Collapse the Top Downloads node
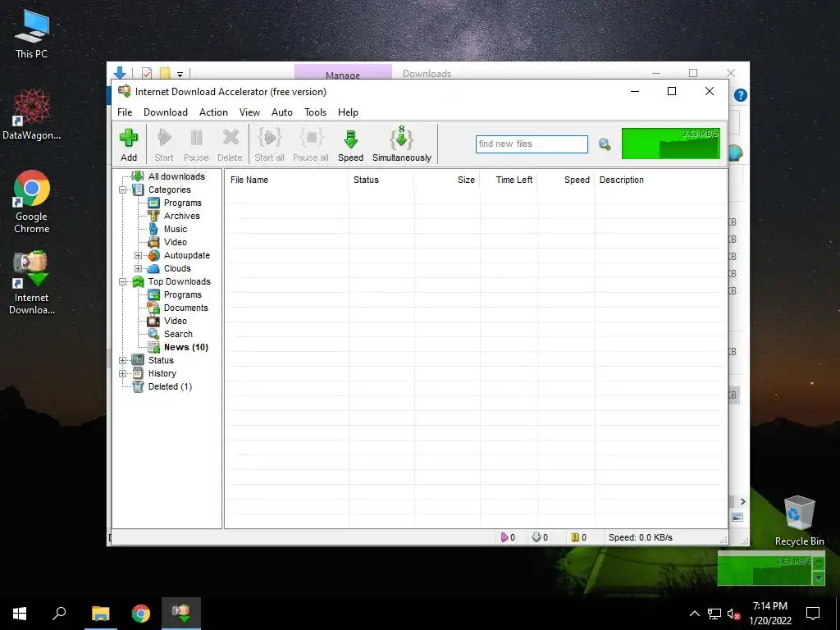The image size is (840, 630). [123, 282]
